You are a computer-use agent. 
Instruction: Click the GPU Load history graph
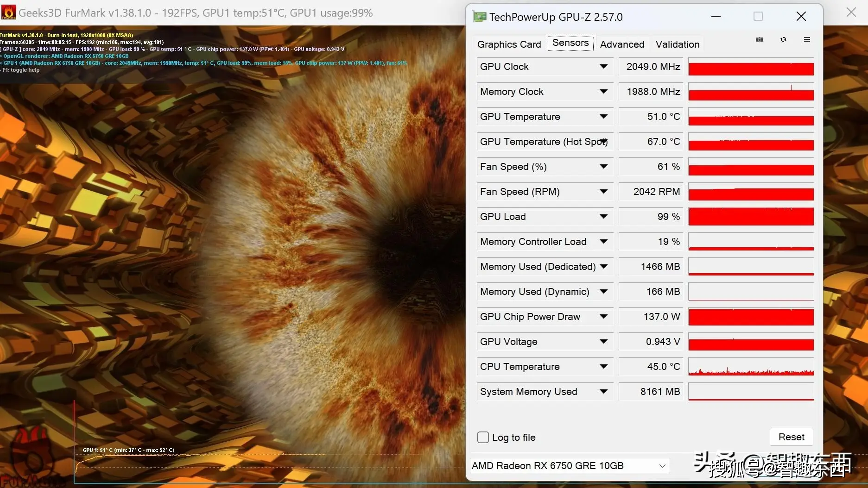(x=751, y=217)
